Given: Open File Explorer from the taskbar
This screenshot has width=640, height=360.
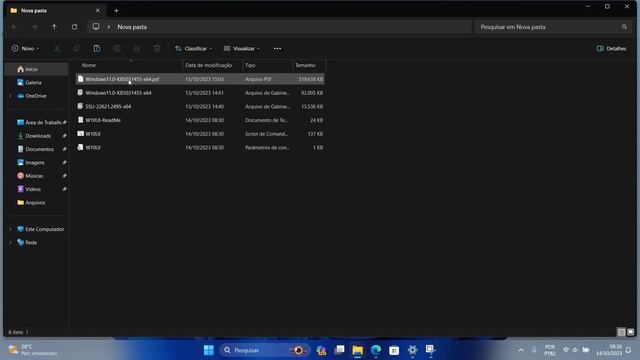Looking at the screenshot, I should tap(358, 350).
